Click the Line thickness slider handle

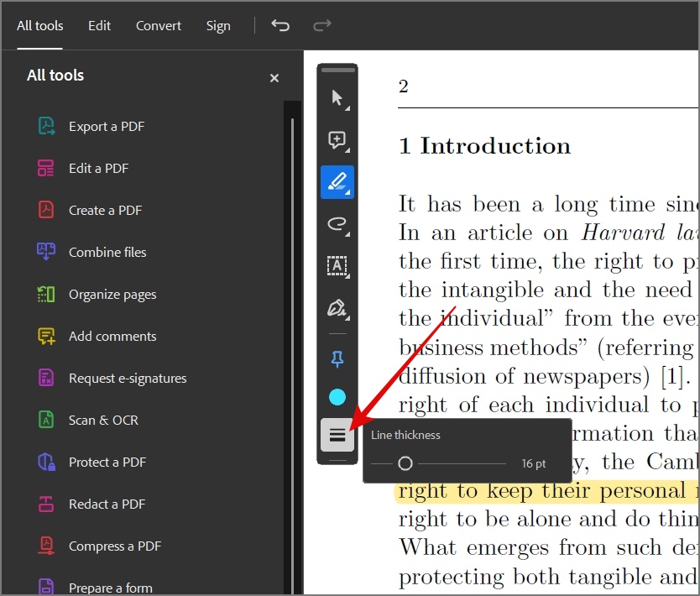405,463
